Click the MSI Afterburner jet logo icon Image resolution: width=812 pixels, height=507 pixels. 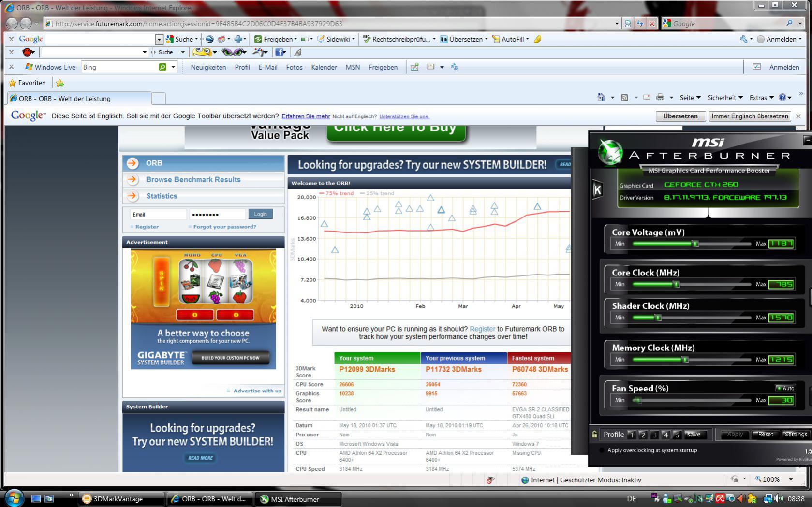coord(609,152)
